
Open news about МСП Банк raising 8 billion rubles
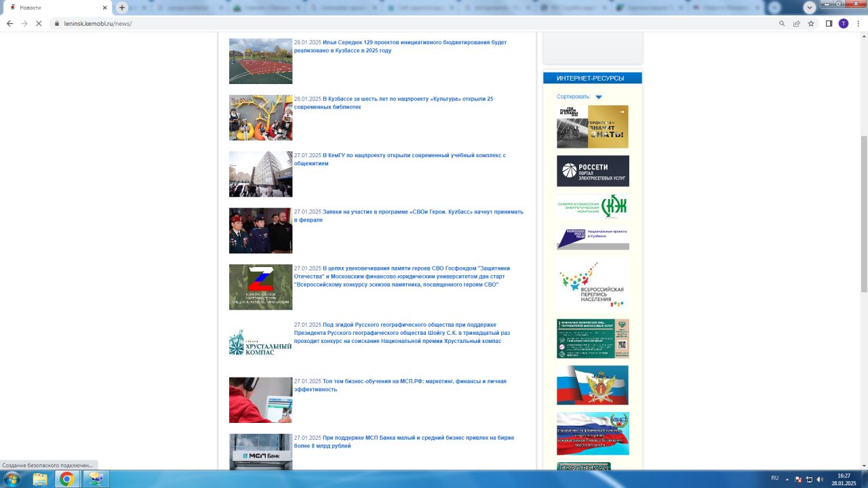tap(404, 442)
